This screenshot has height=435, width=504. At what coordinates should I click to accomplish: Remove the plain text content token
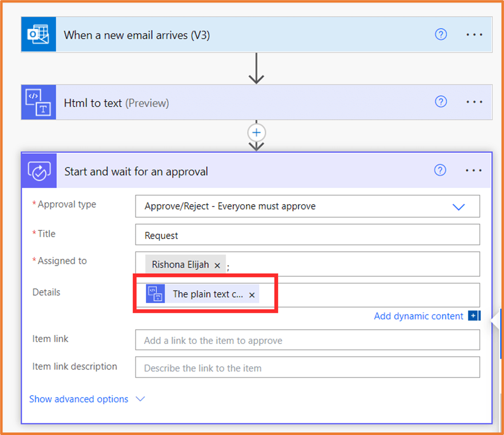(x=252, y=295)
